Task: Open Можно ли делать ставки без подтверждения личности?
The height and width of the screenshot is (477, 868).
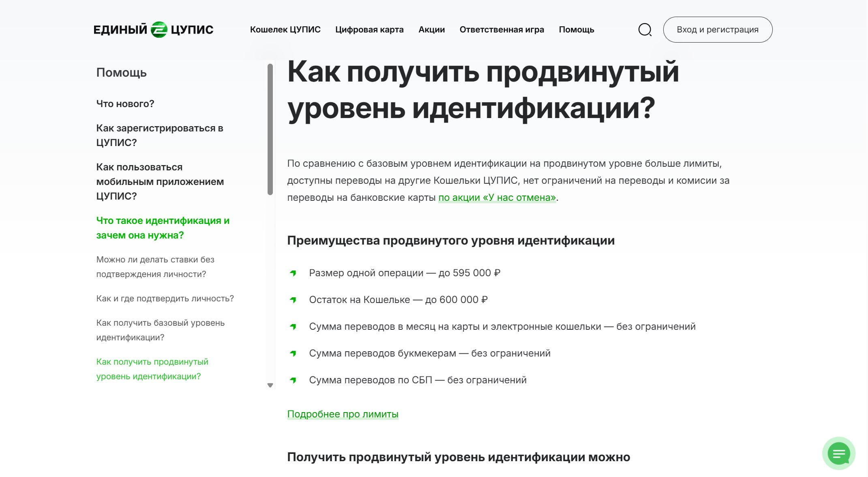Action: [x=155, y=267]
